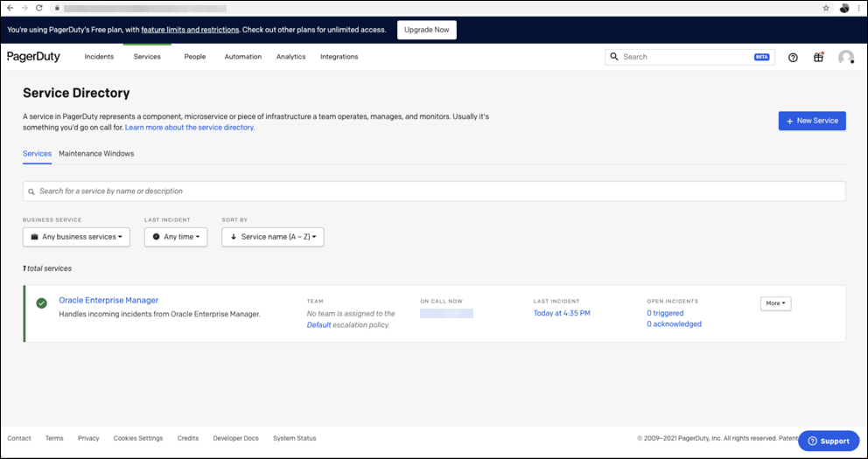Switch to Maintenance Windows tab
Viewport: 868px width, 459px height.
(x=96, y=154)
